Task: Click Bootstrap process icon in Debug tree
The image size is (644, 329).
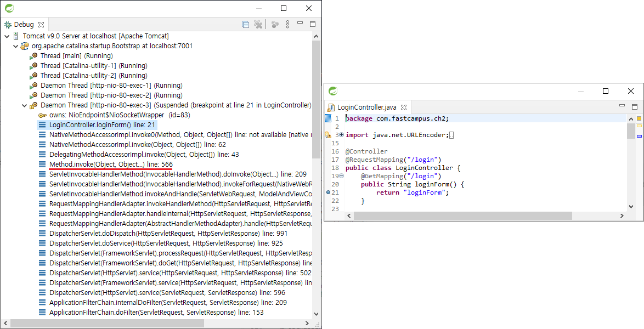Action: (x=25, y=46)
